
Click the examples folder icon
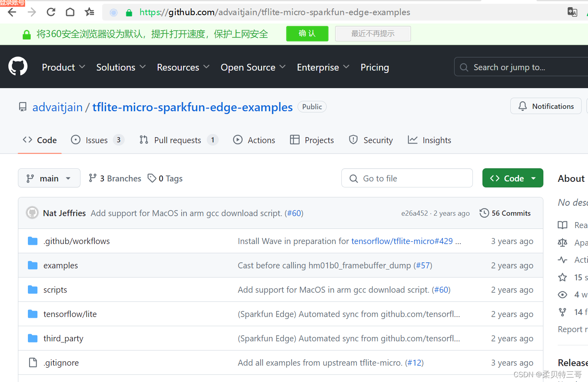pyautogui.click(x=33, y=265)
